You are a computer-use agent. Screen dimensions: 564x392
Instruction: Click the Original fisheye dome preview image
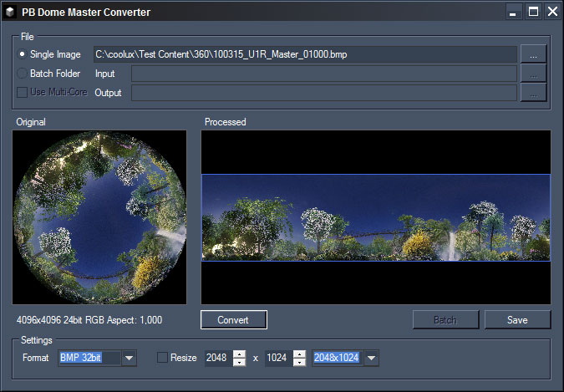tap(100, 216)
